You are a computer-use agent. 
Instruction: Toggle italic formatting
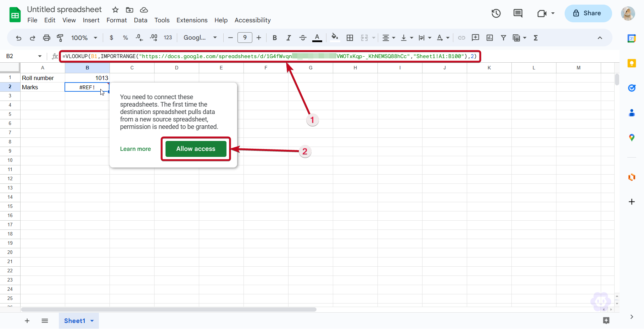coord(289,38)
